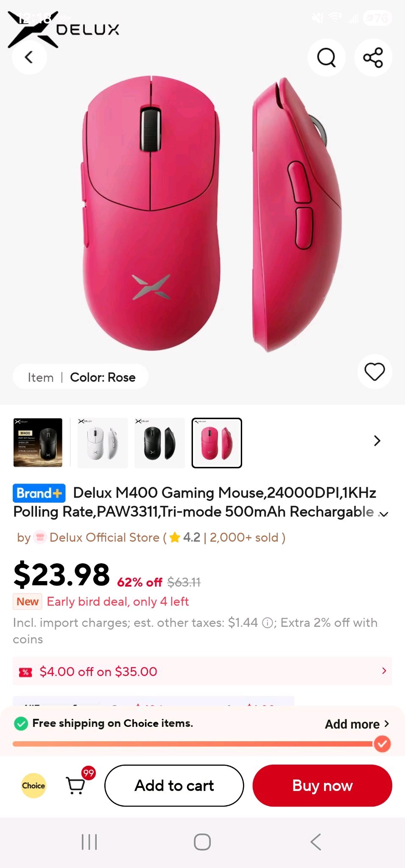
Task: Tap the orange checkmark on shipping progress bar
Action: coord(382,743)
